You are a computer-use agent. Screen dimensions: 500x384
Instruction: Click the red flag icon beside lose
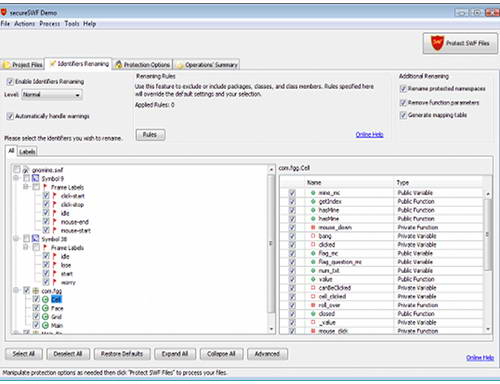point(55,265)
